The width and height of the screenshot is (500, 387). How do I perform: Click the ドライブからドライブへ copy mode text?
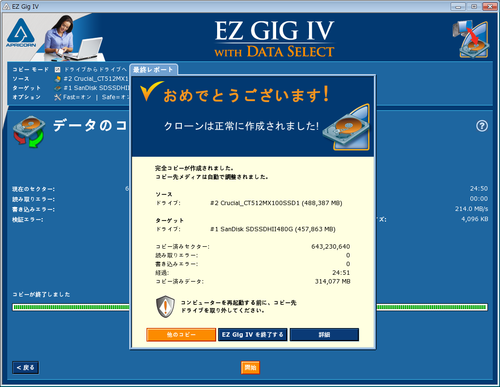(x=95, y=69)
